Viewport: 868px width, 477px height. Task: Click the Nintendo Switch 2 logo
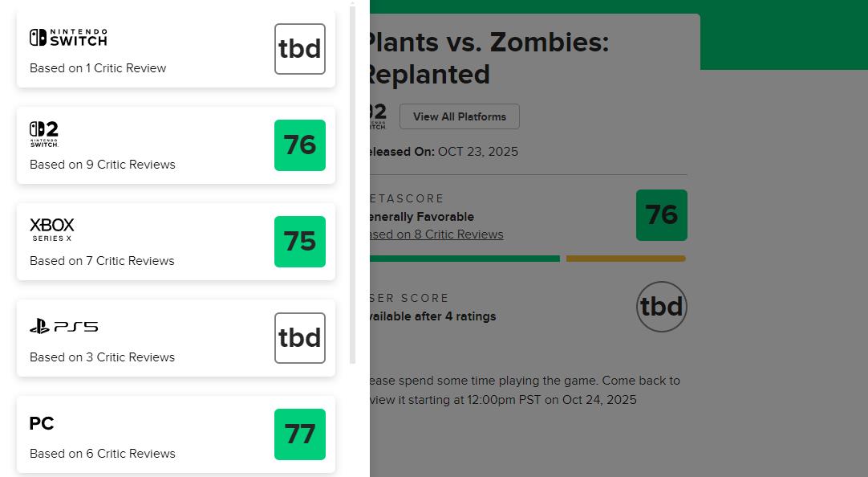click(x=44, y=134)
